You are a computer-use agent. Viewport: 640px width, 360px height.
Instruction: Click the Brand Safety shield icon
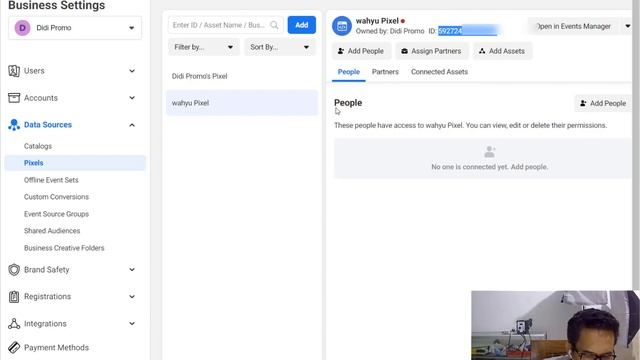point(14,270)
